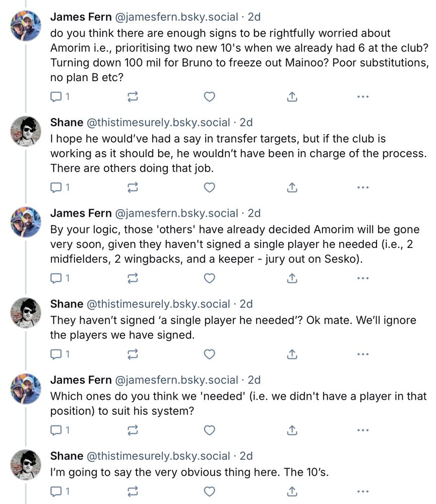Open James Fern's profile from the first post
Viewport: 436px width, 504px height.
pos(81,17)
